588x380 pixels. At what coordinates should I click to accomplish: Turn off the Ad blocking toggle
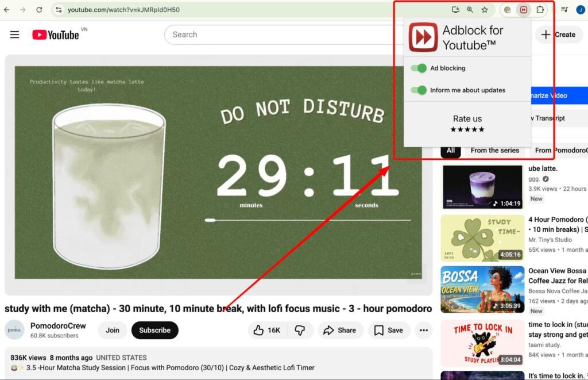(x=419, y=68)
